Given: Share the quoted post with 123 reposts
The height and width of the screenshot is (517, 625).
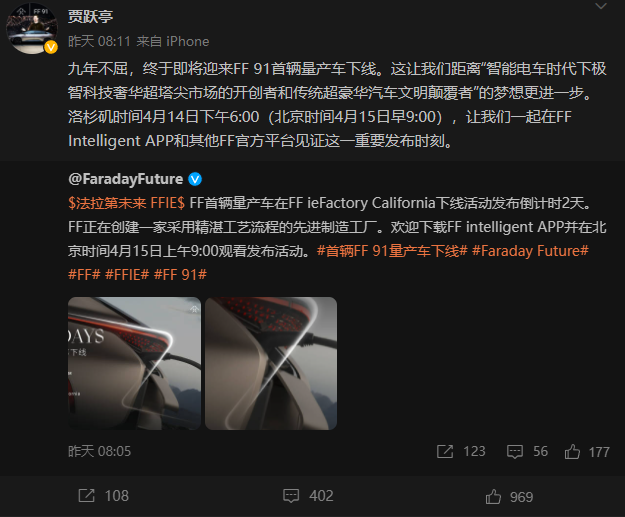Looking at the screenshot, I should (x=461, y=452).
